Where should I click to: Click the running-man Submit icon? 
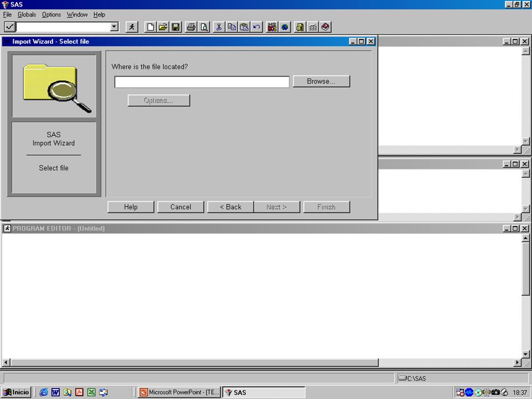[132, 27]
